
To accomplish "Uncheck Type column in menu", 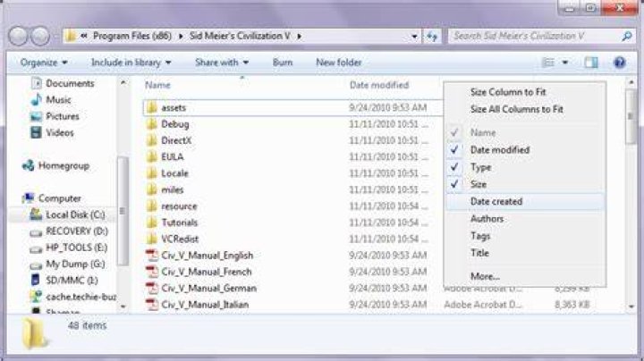I will (x=525, y=167).
